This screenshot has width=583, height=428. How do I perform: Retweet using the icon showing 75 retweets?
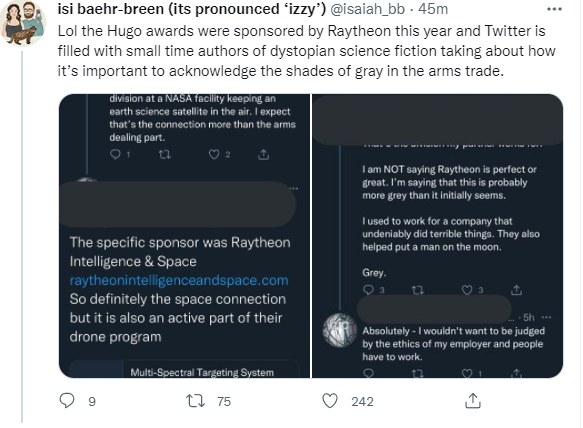click(195, 401)
